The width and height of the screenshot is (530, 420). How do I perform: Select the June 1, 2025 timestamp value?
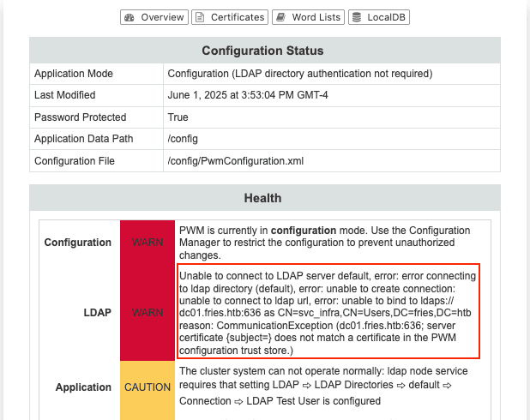click(x=248, y=95)
